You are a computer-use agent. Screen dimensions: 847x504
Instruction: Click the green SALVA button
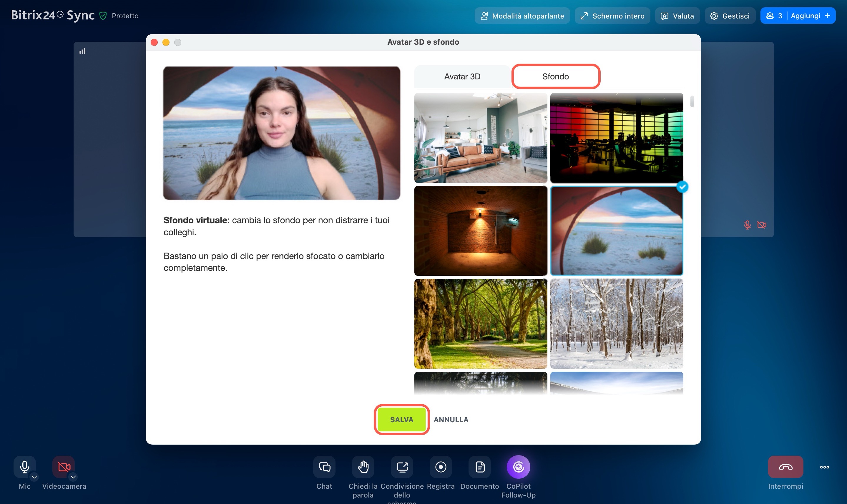click(x=401, y=419)
